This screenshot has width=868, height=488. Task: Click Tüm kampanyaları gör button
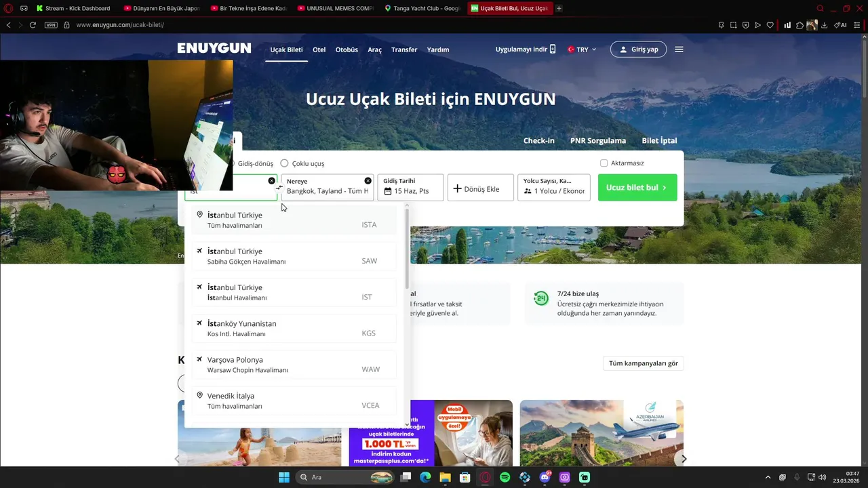point(644,363)
